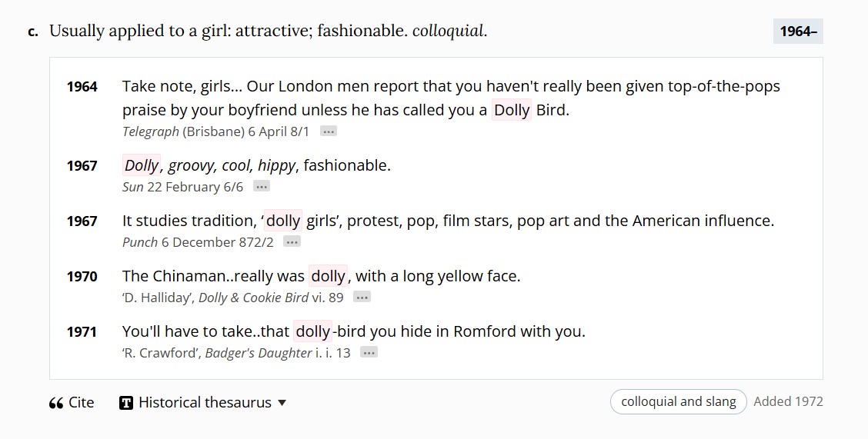The width and height of the screenshot is (868, 439).
Task: Click the 'colloquial and slang' tag
Action: 678,401
